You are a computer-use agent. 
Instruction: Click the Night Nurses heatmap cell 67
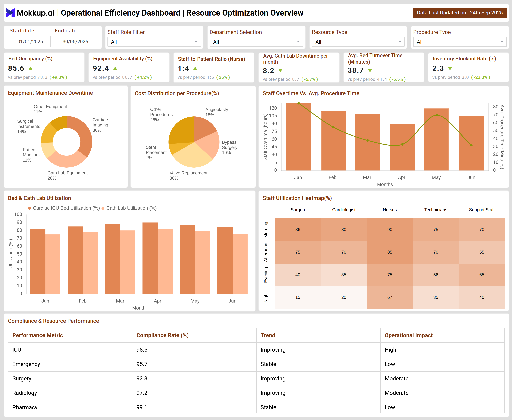[390, 297]
